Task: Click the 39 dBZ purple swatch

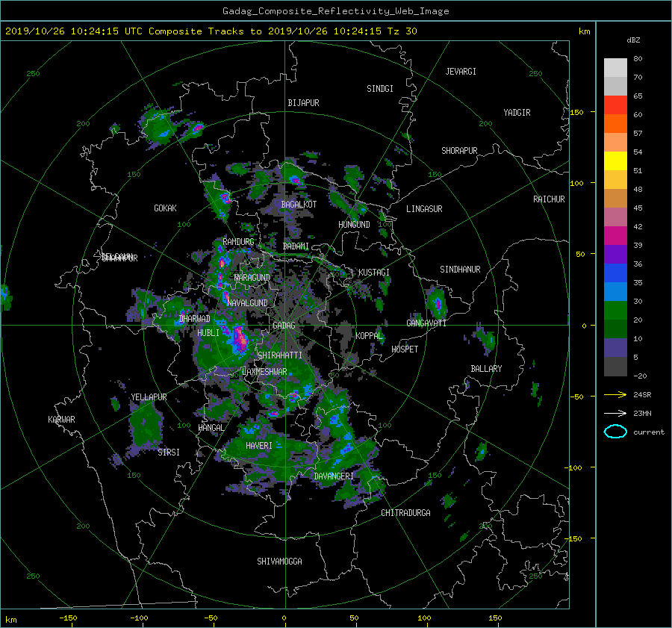Action: (x=615, y=254)
